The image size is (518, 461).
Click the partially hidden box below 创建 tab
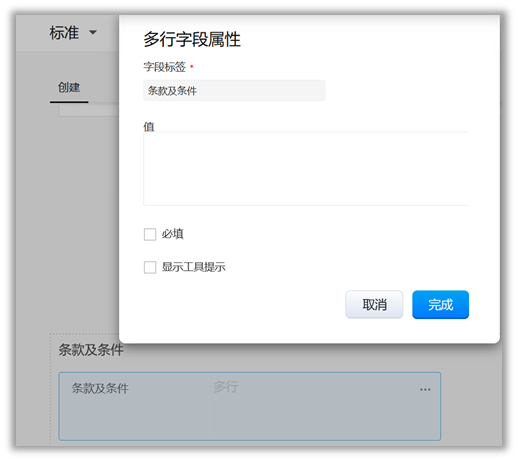click(89, 111)
